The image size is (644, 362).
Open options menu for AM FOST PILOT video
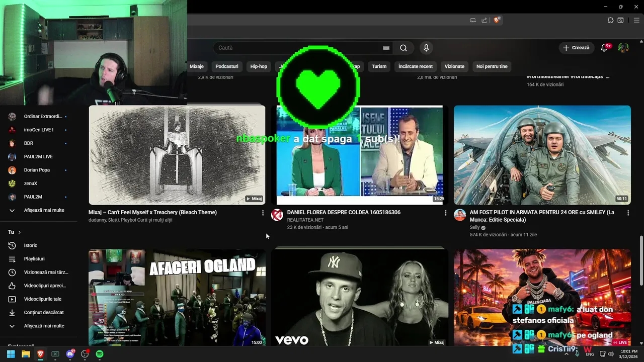628,213
